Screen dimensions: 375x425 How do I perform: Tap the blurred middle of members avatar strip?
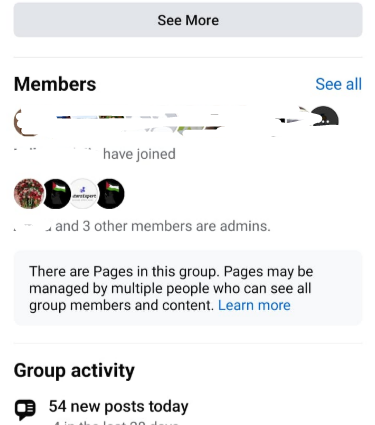[x=173, y=123]
